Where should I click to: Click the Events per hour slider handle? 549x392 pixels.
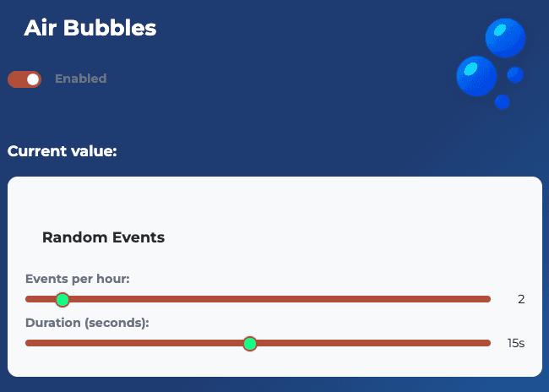coord(62,299)
